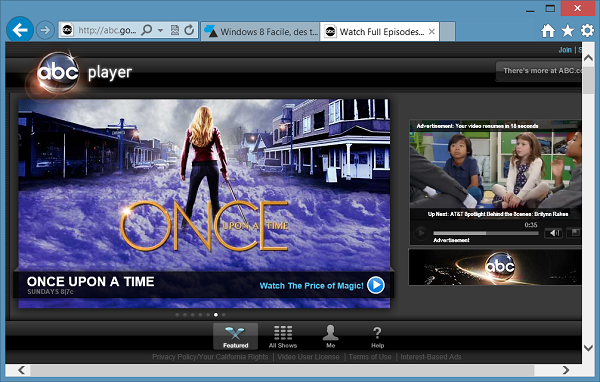This screenshot has width=600, height=382.
Task: Refresh the page with reload icon
Action: [x=189, y=30]
